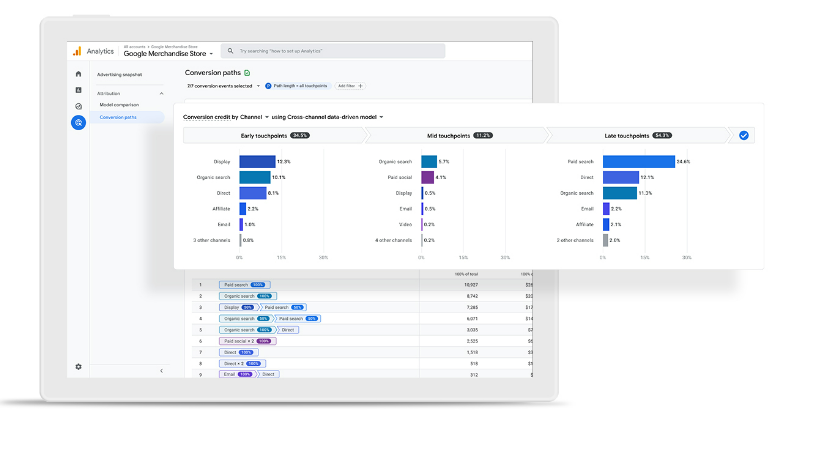This screenshot has height=466, width=819.
Task: Open the Reports icon in sidebar
Action: click(x=78, y=90)
